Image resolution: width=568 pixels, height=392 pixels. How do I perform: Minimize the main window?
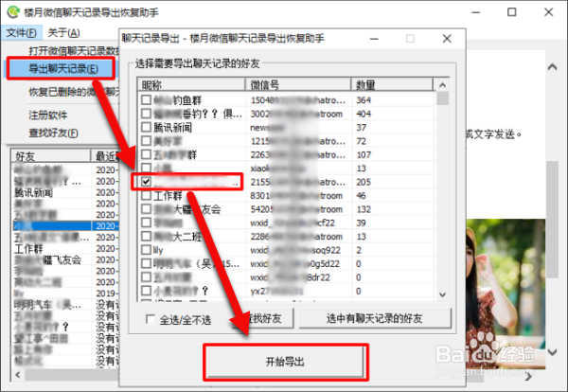(x=476, y=12)
